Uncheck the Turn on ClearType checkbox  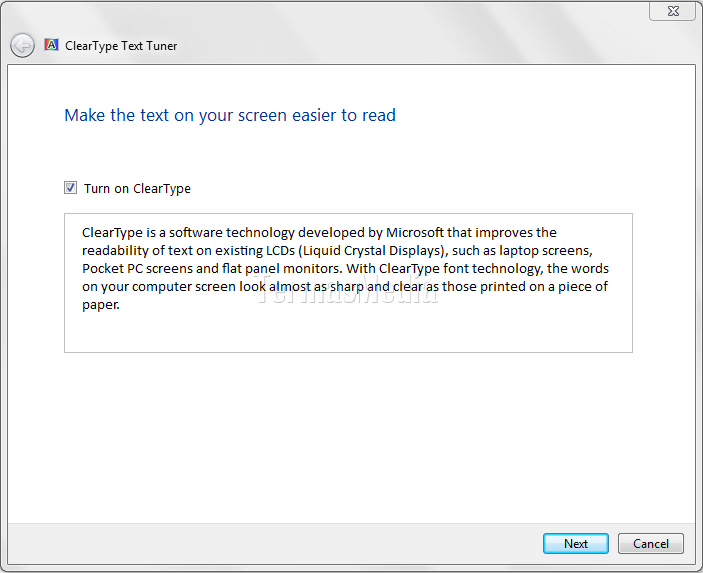tap(70, 187)
